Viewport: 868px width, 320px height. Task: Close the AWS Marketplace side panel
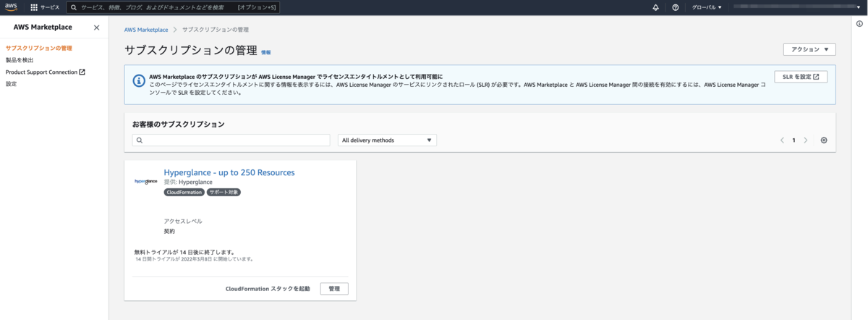pyautogui.click(x=97, y=28)
